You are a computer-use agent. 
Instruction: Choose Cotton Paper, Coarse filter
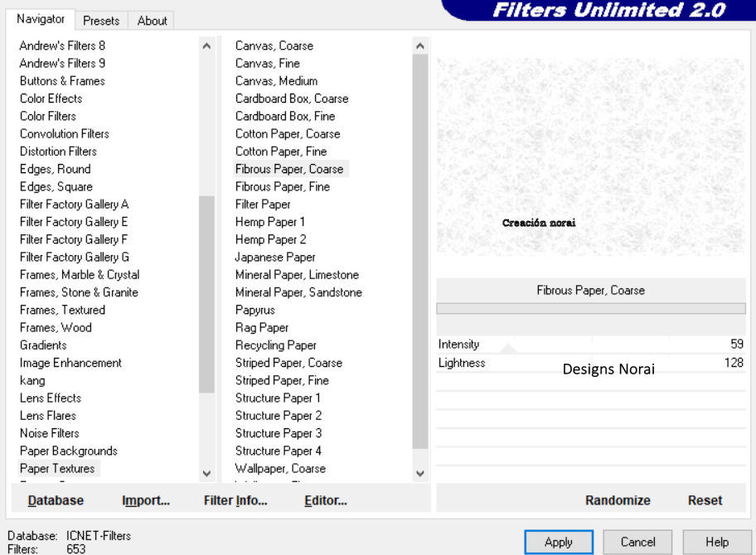[x=288, y=133]
